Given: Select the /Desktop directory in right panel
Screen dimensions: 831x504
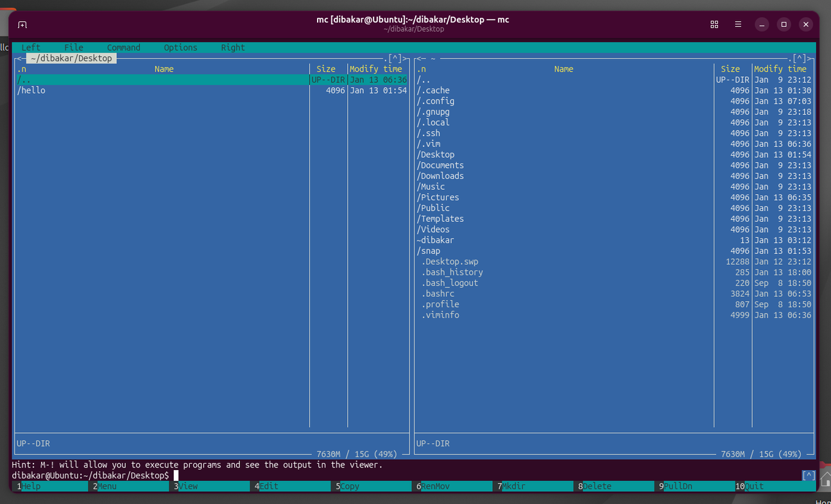Looking at the screenshot, I should click(x=614, y=155).
